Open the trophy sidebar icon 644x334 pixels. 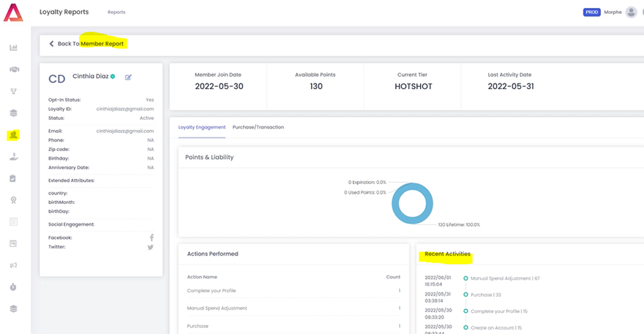(14, 91)
